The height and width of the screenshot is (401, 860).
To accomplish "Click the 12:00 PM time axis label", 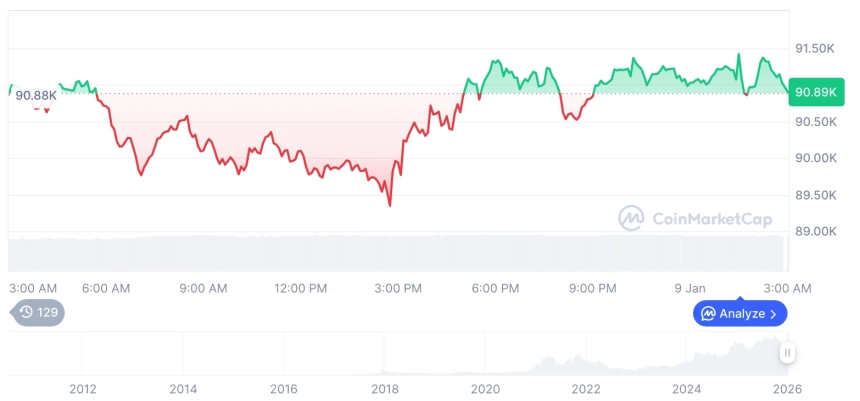I will coord(300,288).
